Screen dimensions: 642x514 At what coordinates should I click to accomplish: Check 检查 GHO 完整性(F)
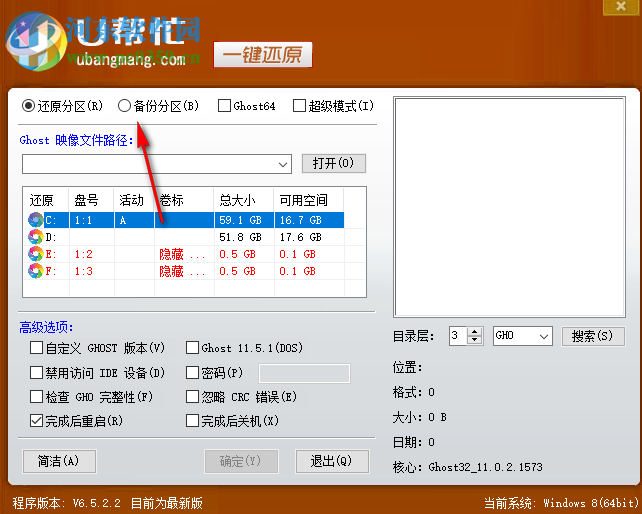[x=36, y=396]
